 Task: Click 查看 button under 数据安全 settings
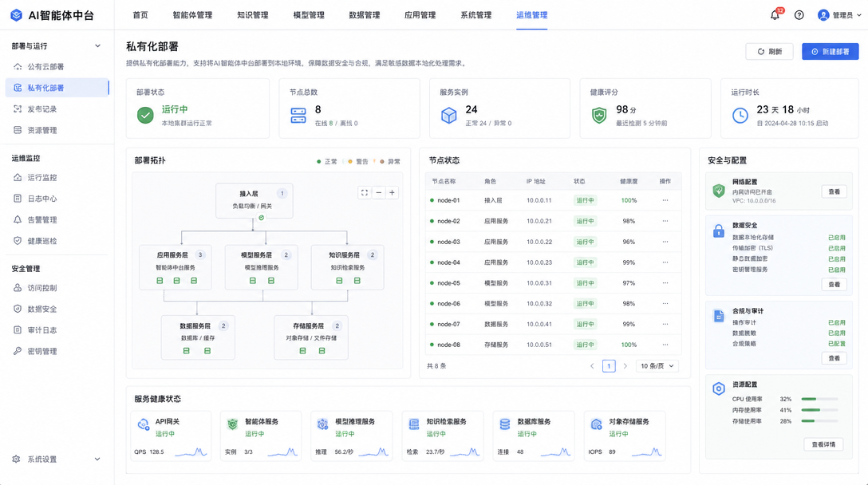(x=834, y=285)
